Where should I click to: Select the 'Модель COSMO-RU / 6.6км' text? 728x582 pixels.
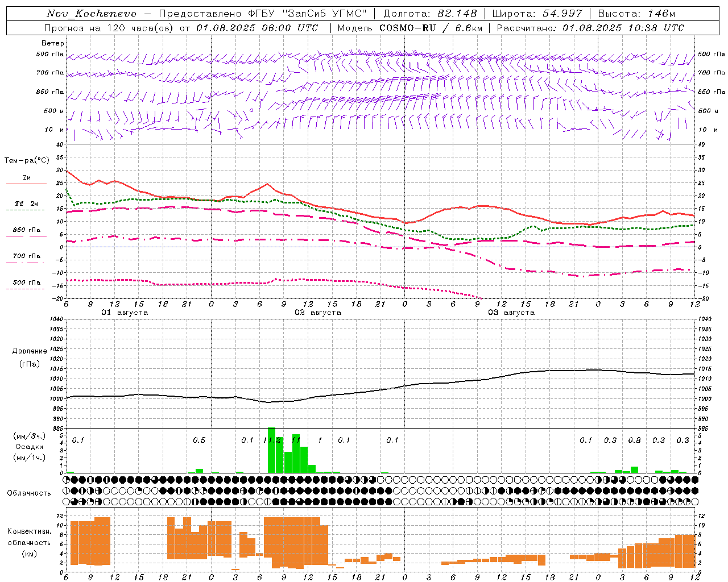pyautogui.click(x=410, y=28)
